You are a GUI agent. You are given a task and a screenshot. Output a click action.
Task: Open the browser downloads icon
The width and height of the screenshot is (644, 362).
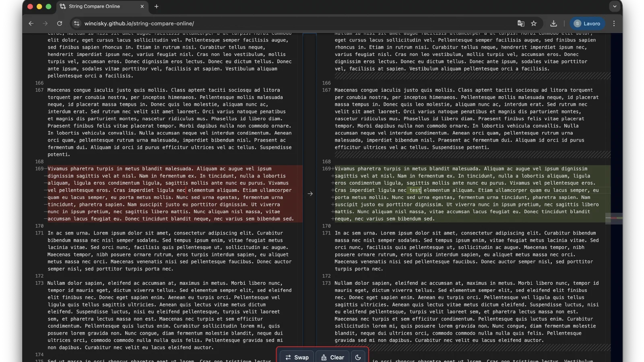[x=553, y=24]
